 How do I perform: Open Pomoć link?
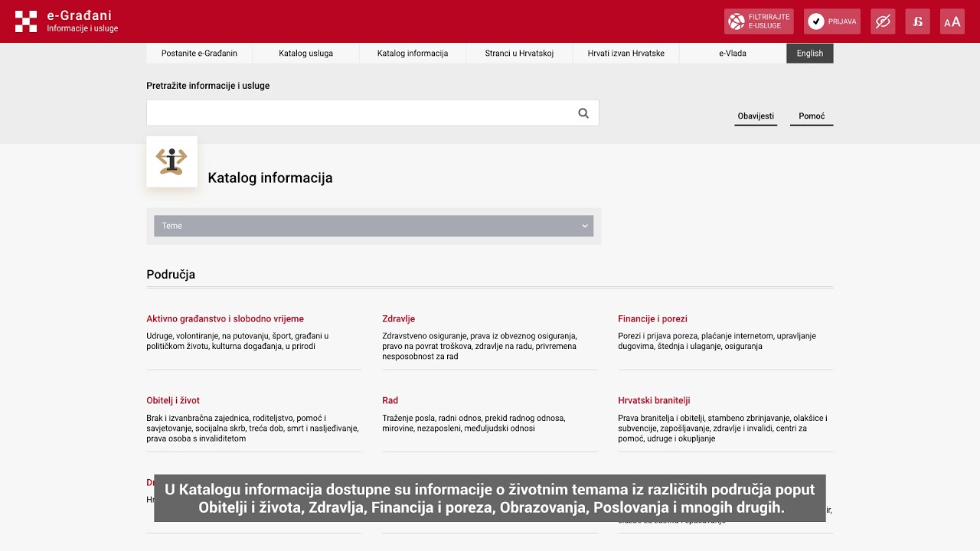pyautogui.click(x=812, y=116)
